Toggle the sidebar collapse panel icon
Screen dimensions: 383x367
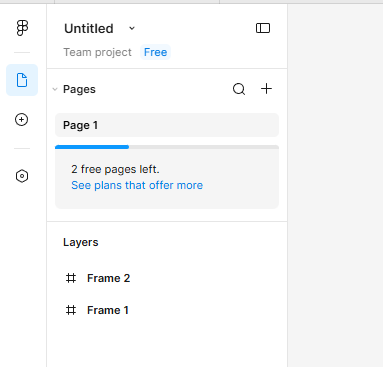pyautogui.click(x=263, y=28)
